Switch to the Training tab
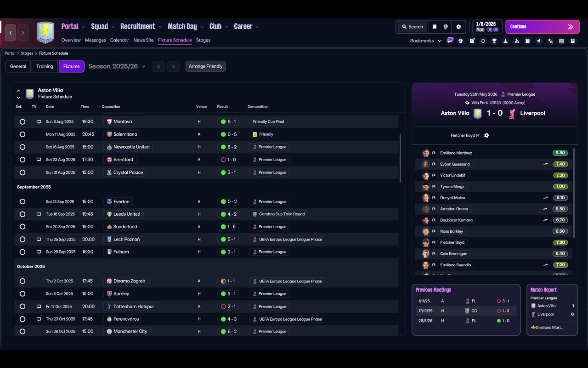Screen dimensions: 588x368 tap(45, 66)
